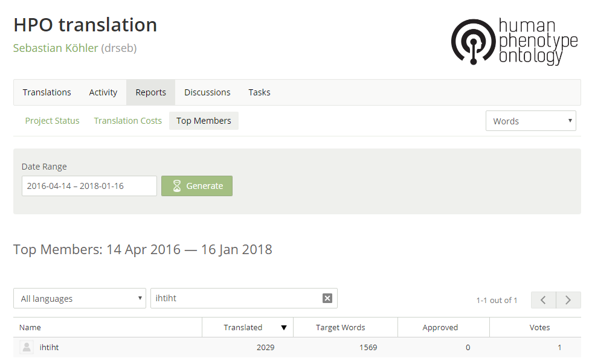Open the Date Range picker field
This screenshot has width=592, height=364.
pyautogui.click(x=89, y=186)
